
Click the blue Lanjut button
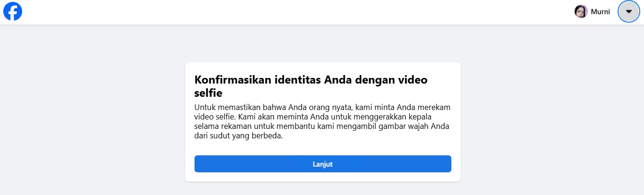323,164
